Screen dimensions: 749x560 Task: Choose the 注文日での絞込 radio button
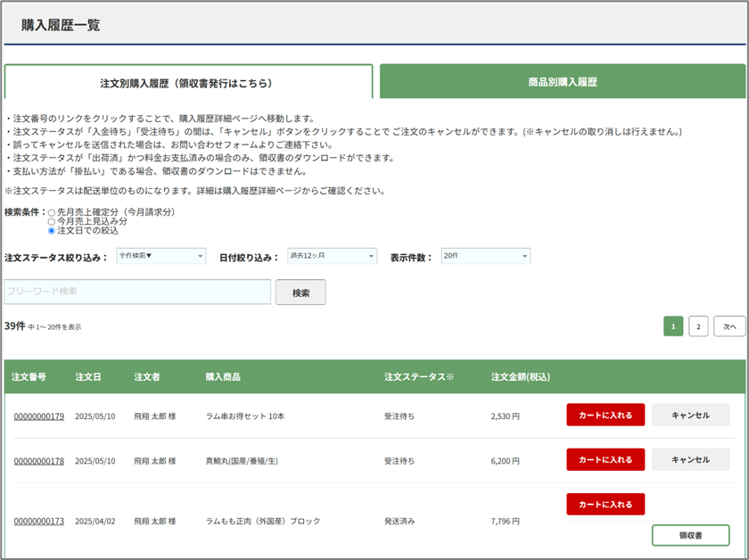52,231
